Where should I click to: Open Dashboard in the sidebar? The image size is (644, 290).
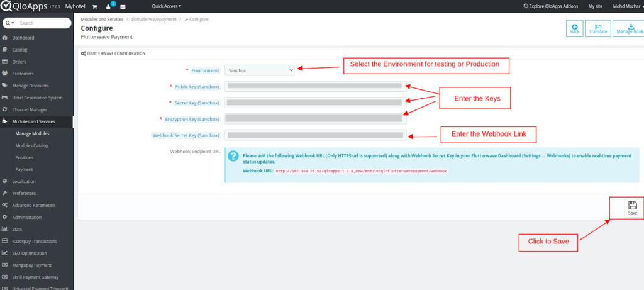click(x=23, y=38)
